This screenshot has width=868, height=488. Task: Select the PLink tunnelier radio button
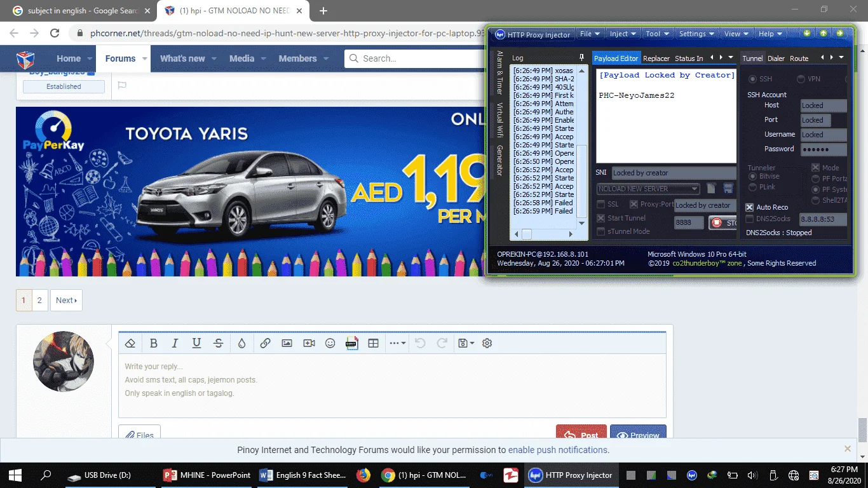pyautogui.click(x=753, y=187)
